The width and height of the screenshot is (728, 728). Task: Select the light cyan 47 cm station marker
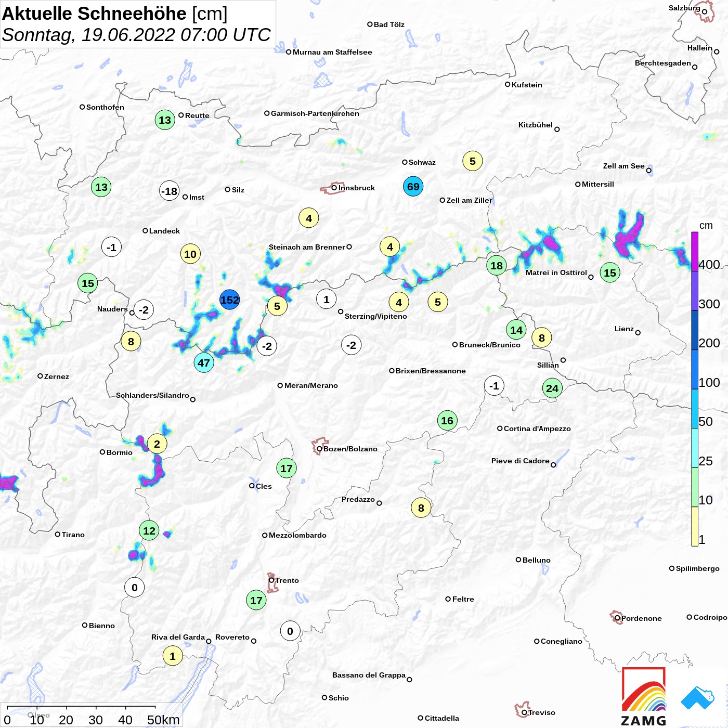pyautogui.click(x=204, y=363)
